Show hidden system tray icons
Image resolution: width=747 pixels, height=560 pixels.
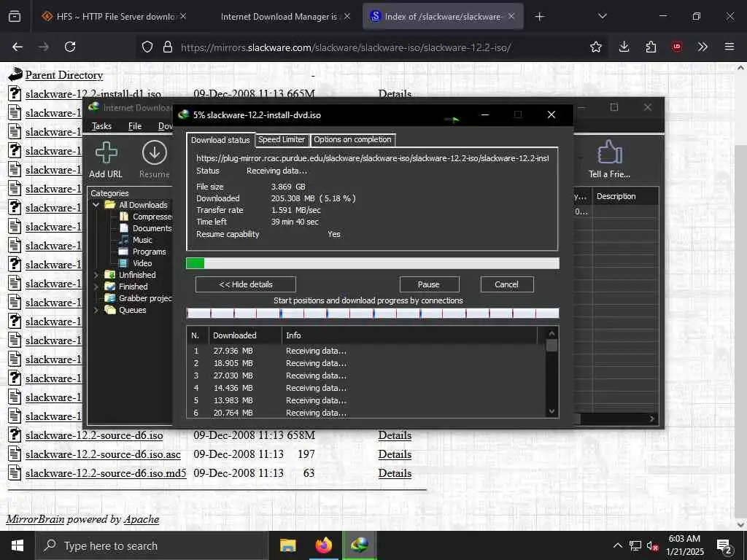(x=617, y=545)
